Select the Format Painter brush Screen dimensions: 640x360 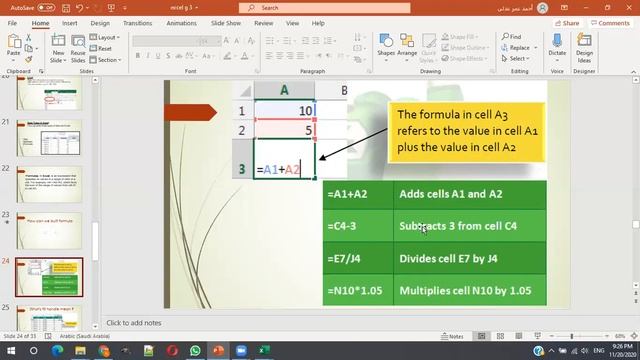tap(29, 60)
